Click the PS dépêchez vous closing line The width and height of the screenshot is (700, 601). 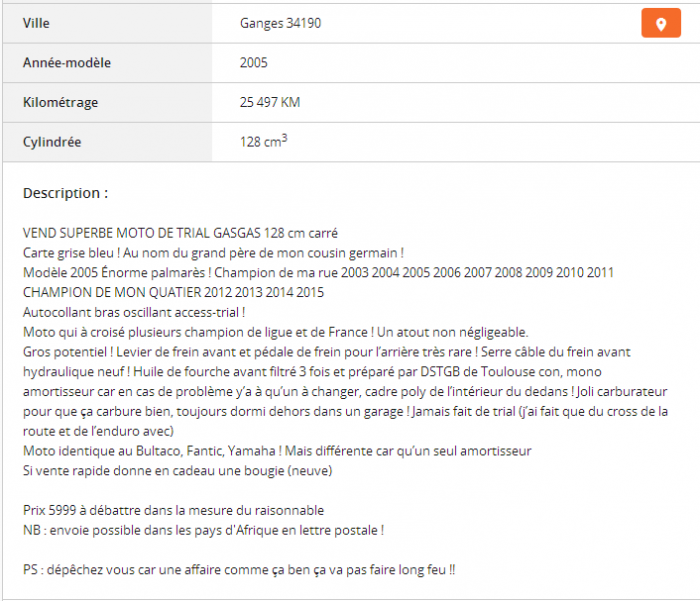(239, 570)
